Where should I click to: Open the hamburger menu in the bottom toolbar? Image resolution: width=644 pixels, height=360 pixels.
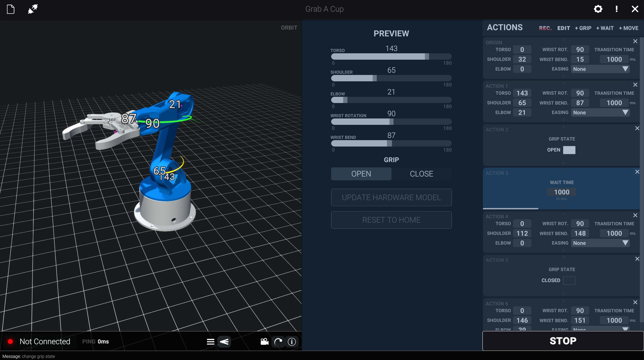click(x=210, y=341)
